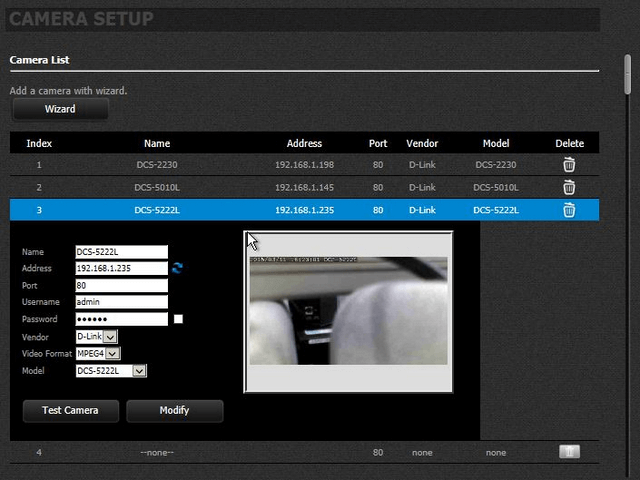Click address 192.168.1.235 in highlighted row

coord(304,210)
